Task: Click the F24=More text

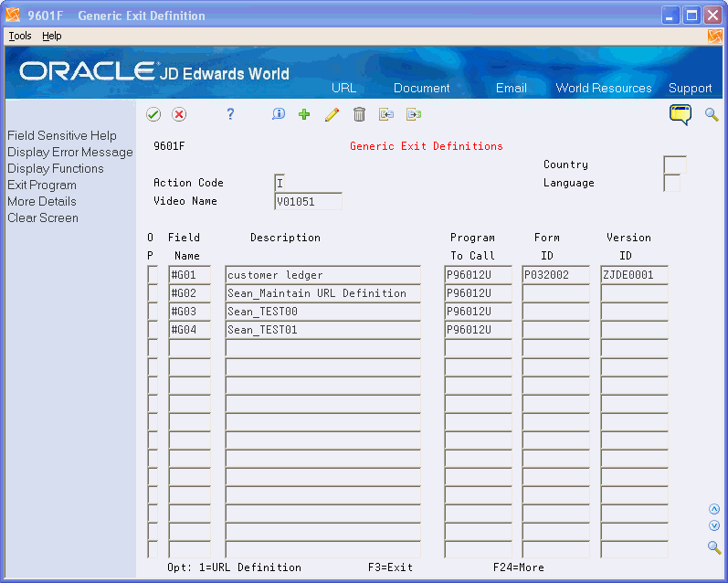Action: point(519,567)
